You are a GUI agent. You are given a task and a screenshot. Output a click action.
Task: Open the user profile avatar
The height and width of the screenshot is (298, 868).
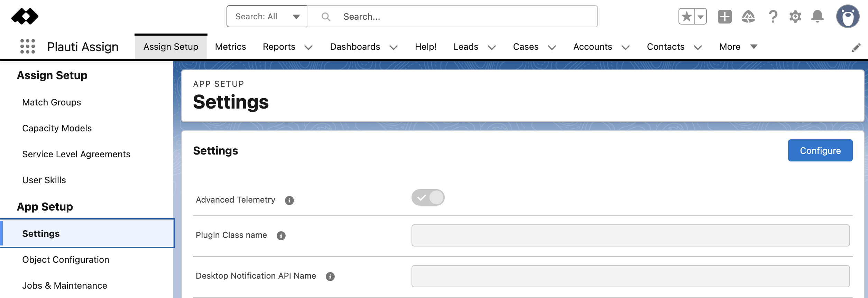[848, 16]
